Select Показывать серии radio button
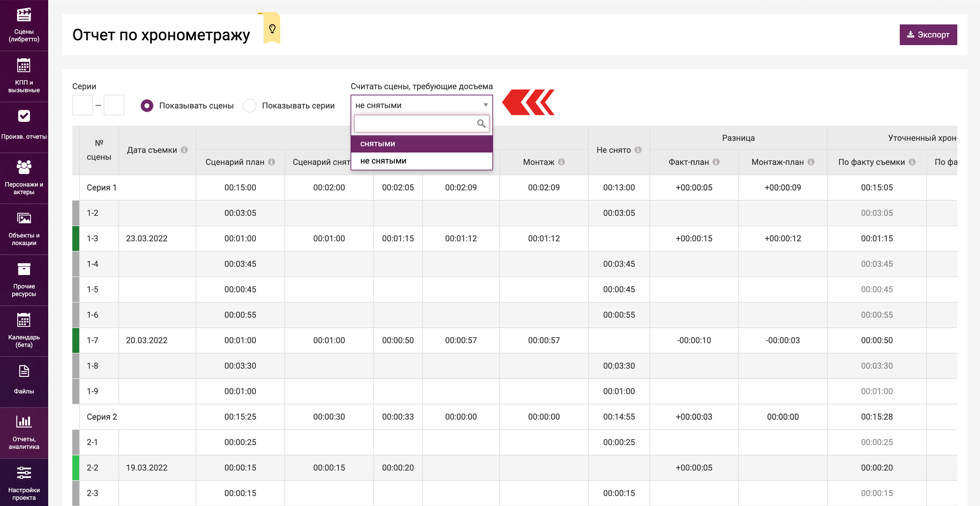Image resolution: width=980 pixels, height=506 pixels. click(250, 106)
